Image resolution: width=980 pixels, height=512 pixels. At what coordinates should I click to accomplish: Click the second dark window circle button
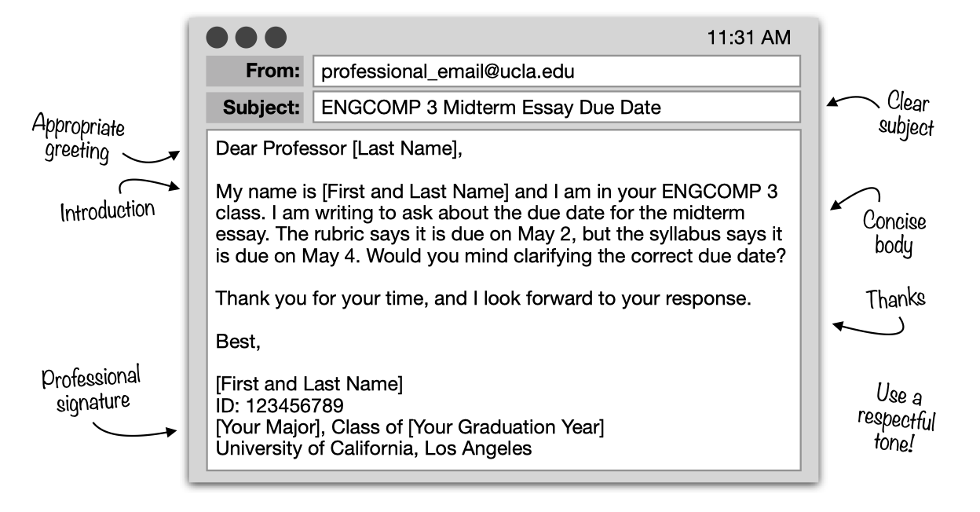tap(246, 36)
